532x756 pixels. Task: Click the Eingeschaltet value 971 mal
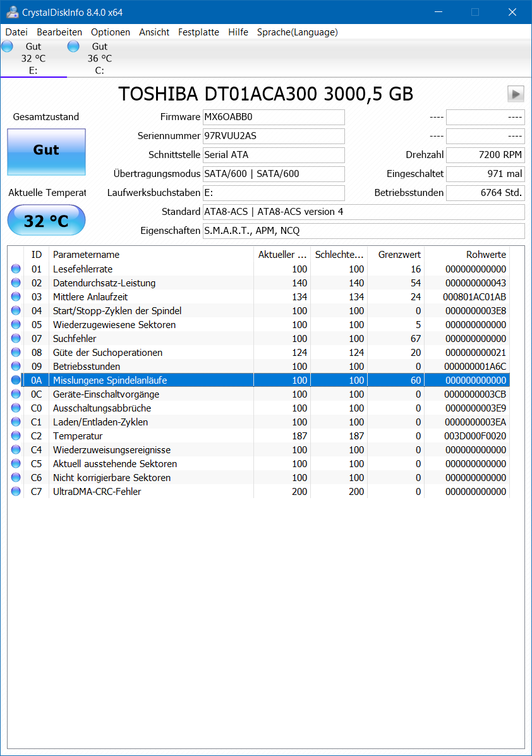[485, 174]
